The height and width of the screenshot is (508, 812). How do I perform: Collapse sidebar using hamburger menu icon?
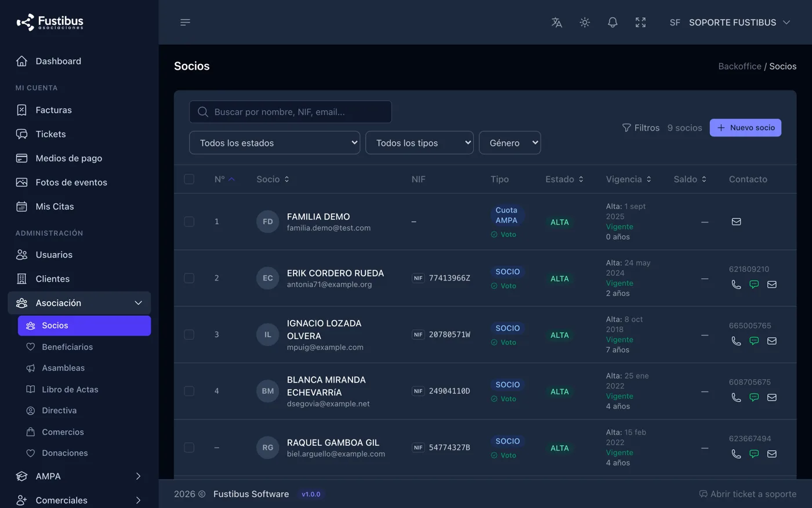(x=185, y=22)
